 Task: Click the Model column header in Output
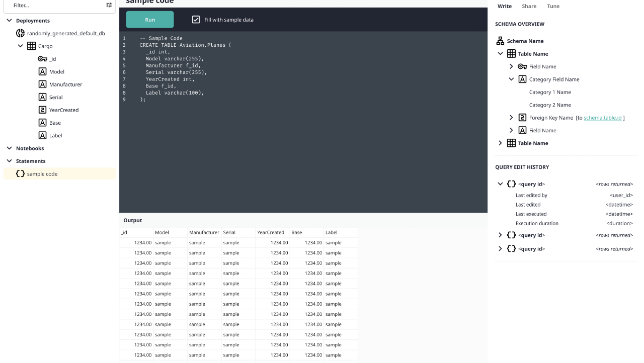point(170,232)
